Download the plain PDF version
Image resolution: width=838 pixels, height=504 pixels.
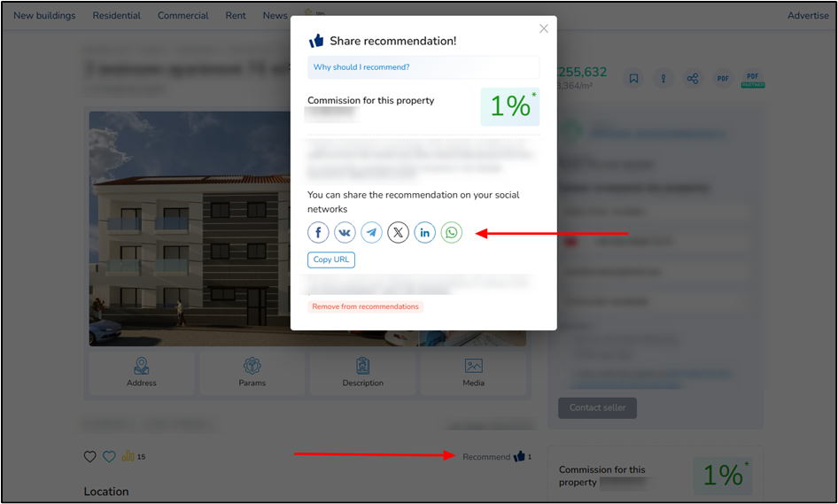[723, 79]
